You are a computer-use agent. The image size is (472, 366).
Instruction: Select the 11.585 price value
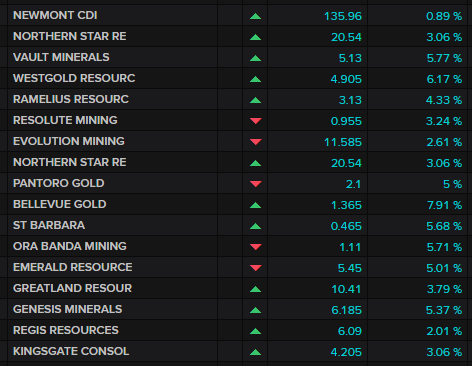pyautogui.click(x=343, y=142)
